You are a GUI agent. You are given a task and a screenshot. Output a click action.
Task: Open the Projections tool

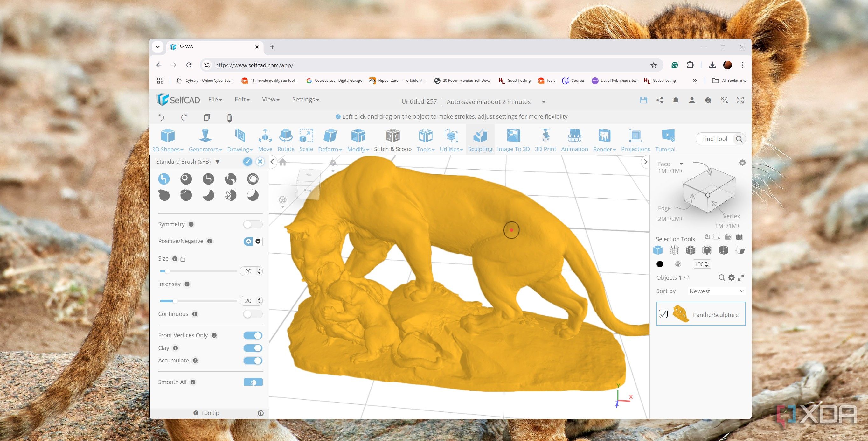[635, 140]
